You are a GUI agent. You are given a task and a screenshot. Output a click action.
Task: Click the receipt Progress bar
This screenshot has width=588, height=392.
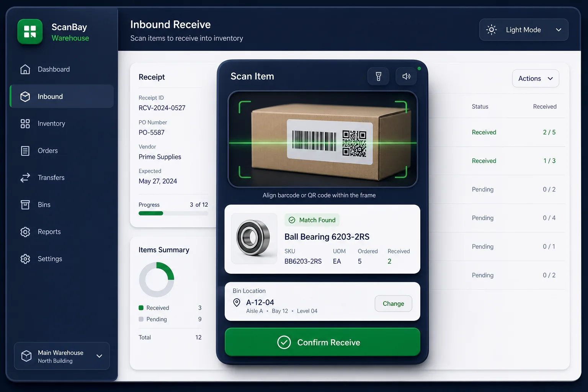click(173, 213)
